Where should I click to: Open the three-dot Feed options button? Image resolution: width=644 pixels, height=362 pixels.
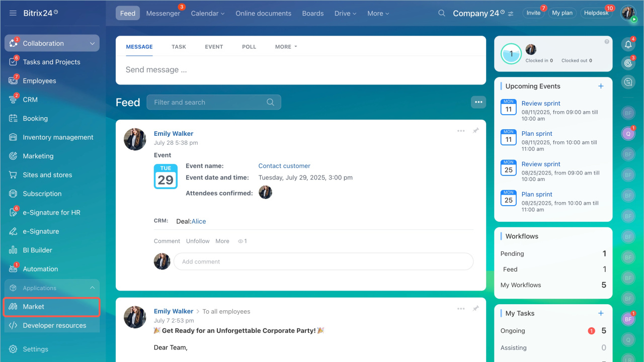(x=478, y=102)
